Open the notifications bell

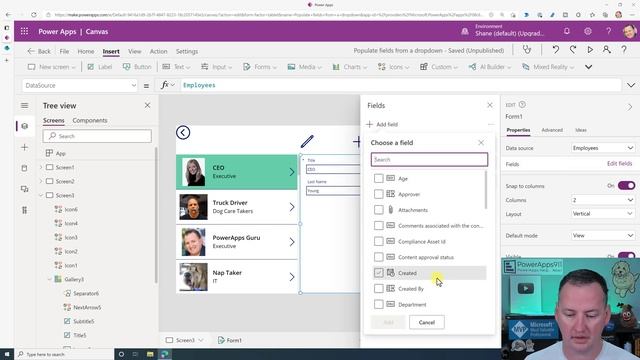click(567, 31)
